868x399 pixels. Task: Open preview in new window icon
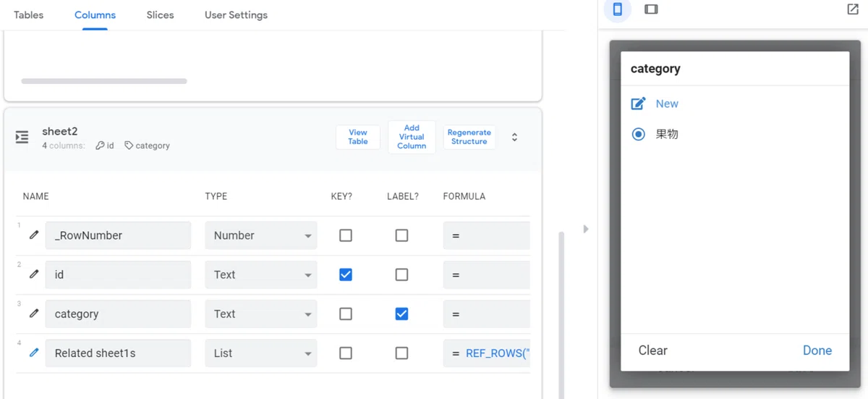852,9
